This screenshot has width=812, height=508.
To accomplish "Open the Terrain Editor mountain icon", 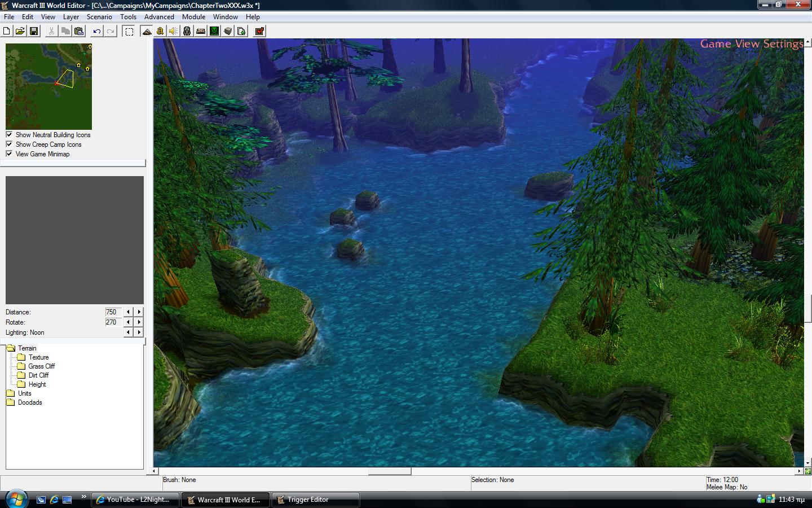I will coord(147,31).
